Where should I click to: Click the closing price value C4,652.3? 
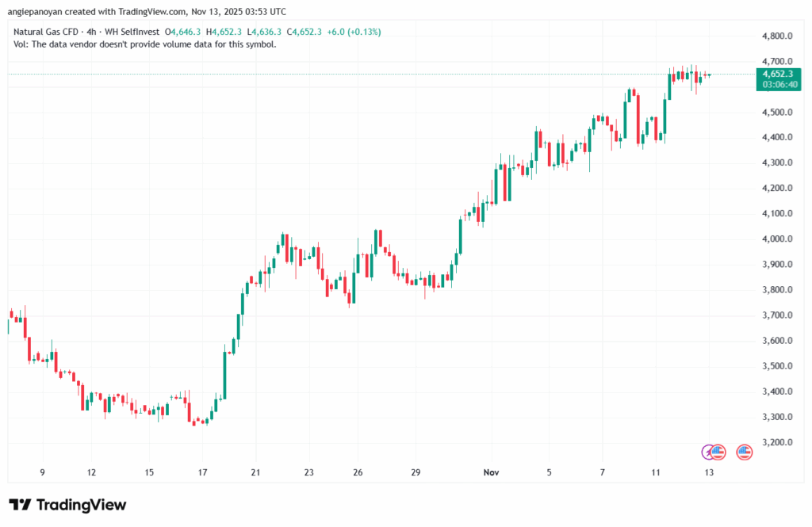[304, 32]
